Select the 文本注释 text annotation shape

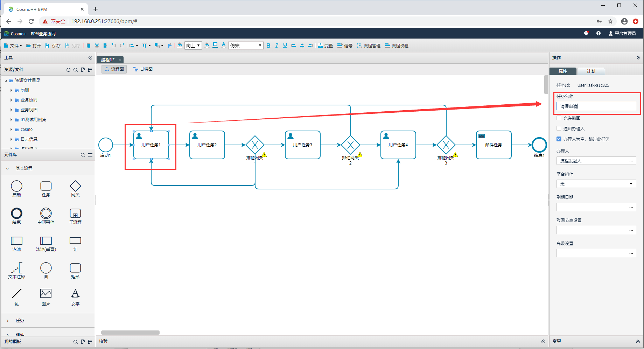point(16,271)
